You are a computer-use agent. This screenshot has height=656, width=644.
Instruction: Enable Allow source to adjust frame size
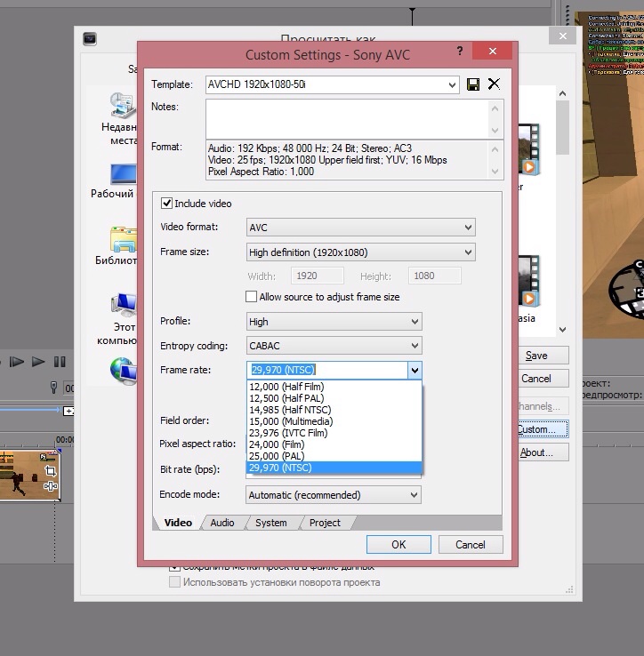252,297
